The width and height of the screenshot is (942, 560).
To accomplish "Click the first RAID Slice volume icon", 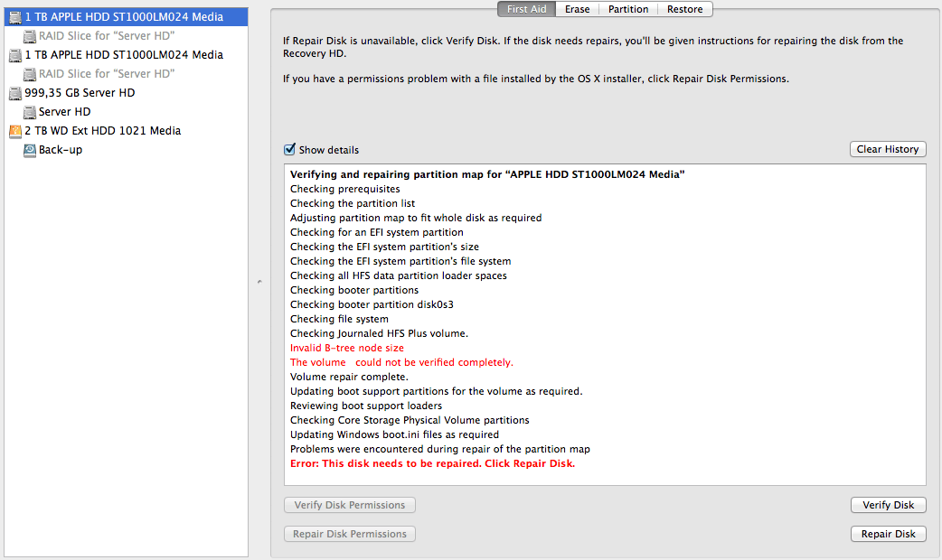I will 30,36.
